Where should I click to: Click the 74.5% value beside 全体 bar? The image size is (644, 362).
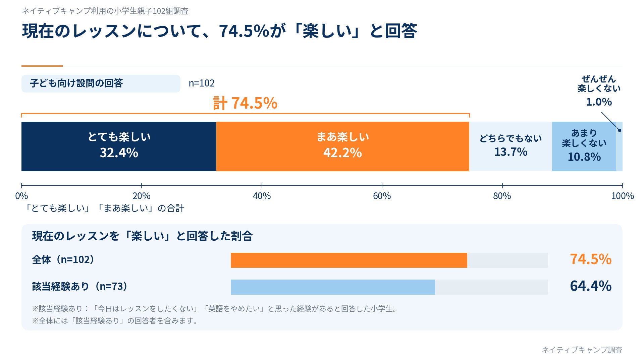pyautogui.click(x=591, y=259)
